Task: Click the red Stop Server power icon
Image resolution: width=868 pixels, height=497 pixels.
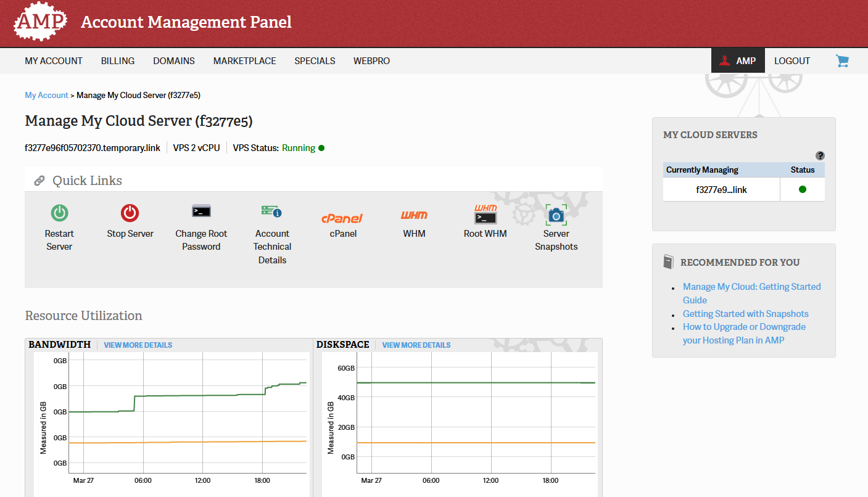Action: 130,213
